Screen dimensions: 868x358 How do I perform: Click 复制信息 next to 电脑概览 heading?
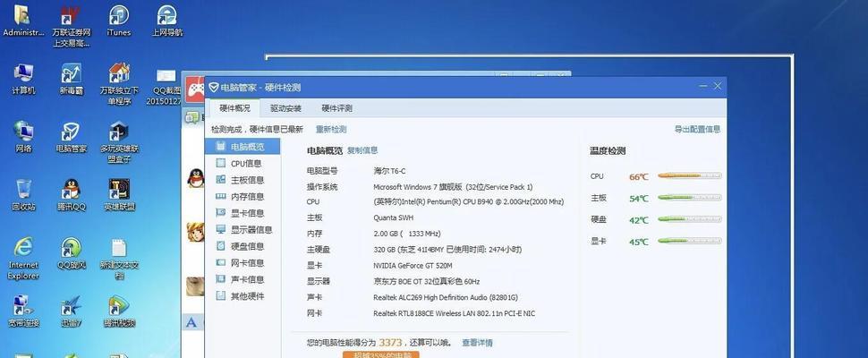click(362, 150)
